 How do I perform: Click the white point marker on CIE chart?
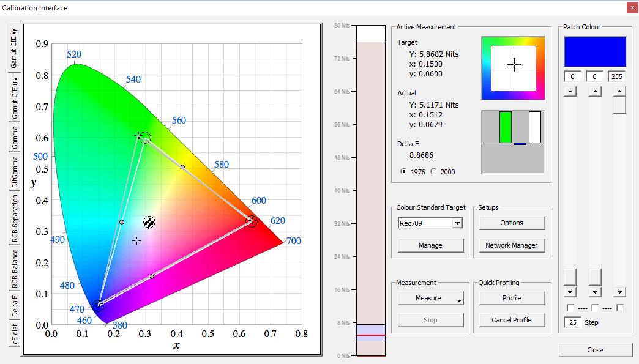[x=149, y=222]
